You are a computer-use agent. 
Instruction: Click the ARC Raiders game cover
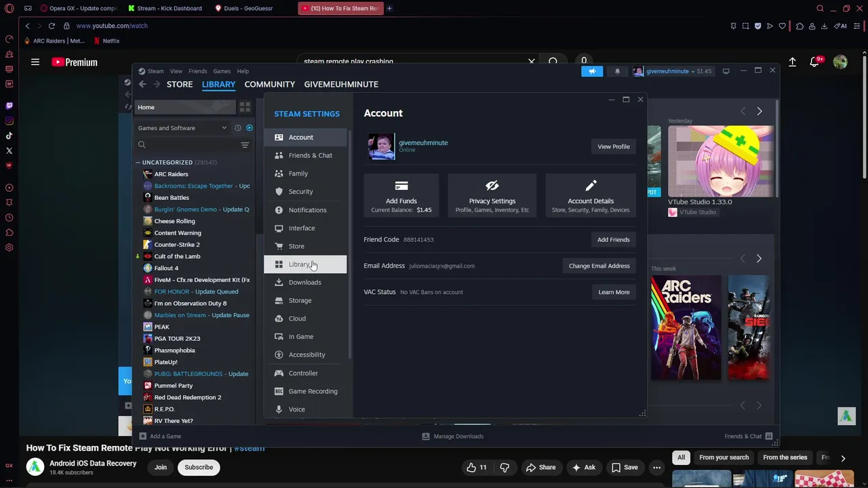coord(686,327)
